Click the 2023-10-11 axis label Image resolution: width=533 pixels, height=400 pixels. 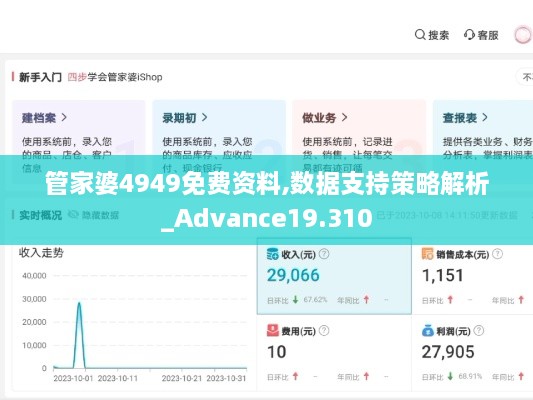pos(118,378)
